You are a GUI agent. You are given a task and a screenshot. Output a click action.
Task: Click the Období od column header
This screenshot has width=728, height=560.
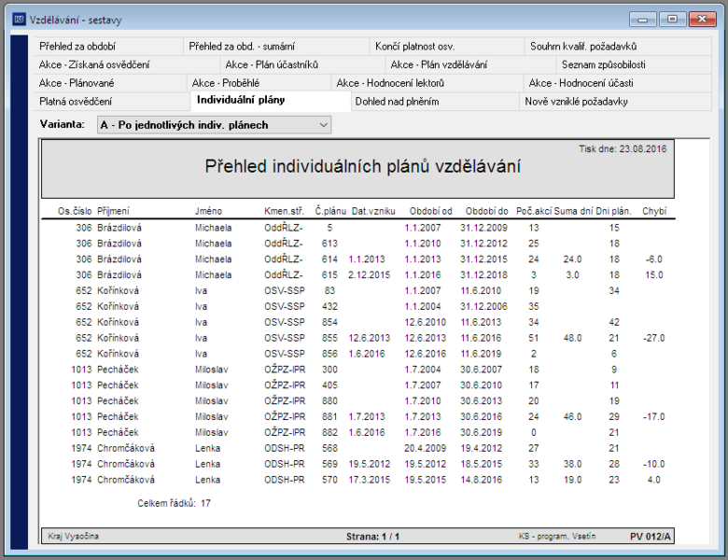click(431, 211)
